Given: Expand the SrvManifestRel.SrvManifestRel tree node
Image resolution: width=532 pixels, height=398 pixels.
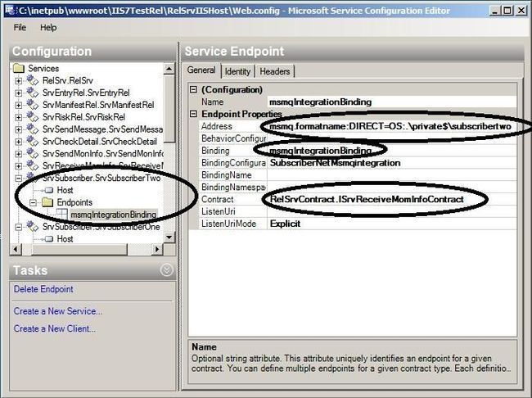Looking at the screenshot, I should pyautogui.click(x=19, y=106).
